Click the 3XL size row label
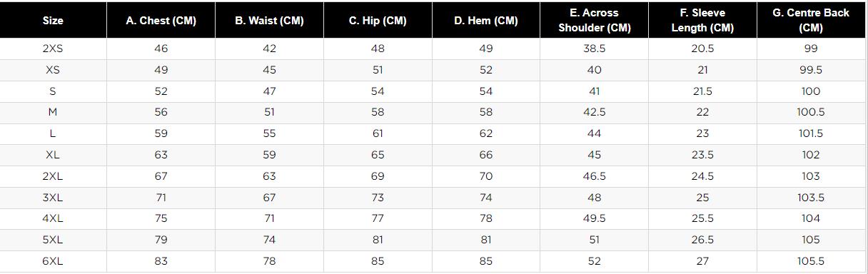Screen dimensions: 868x274 (x=53, y=198)
